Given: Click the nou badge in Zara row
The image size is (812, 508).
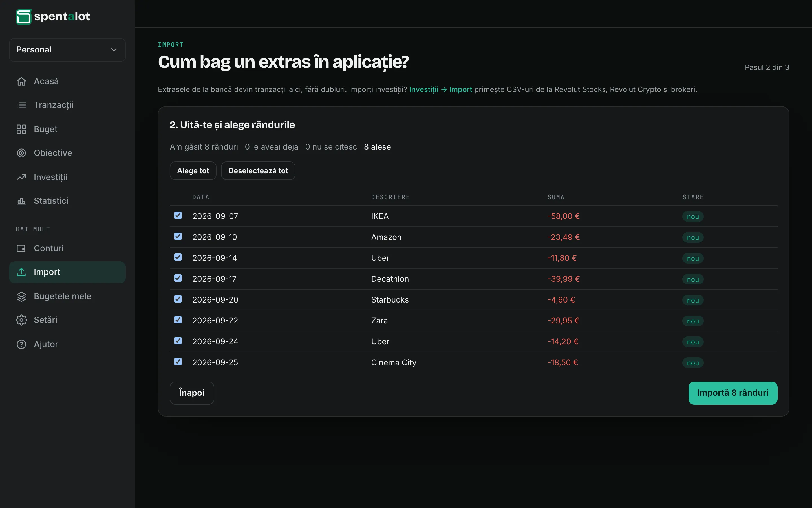Looking at the screenshot, I should 692,321.
